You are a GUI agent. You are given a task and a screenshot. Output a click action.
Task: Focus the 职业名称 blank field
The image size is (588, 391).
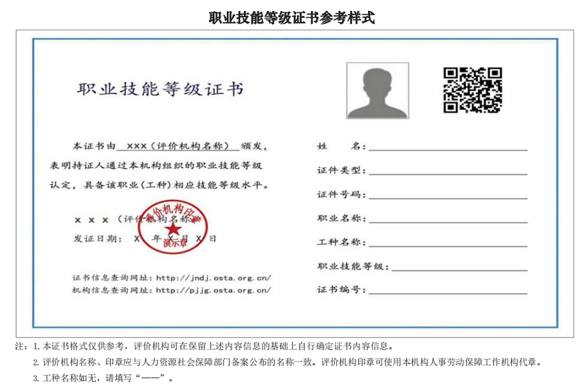click(448, 219)
